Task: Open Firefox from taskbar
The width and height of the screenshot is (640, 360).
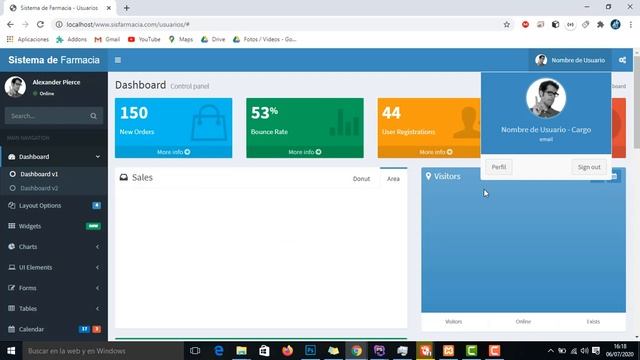Action: 287,351
